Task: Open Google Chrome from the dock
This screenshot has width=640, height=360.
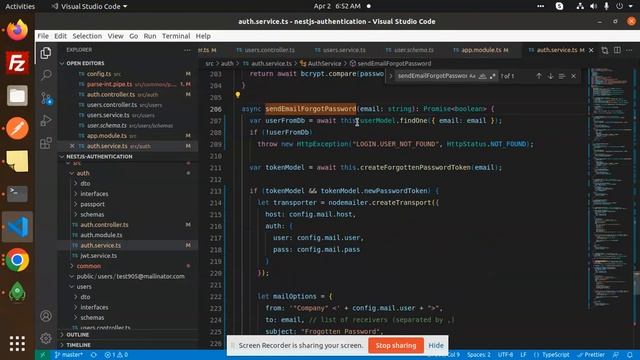Action: coord(17,260)
